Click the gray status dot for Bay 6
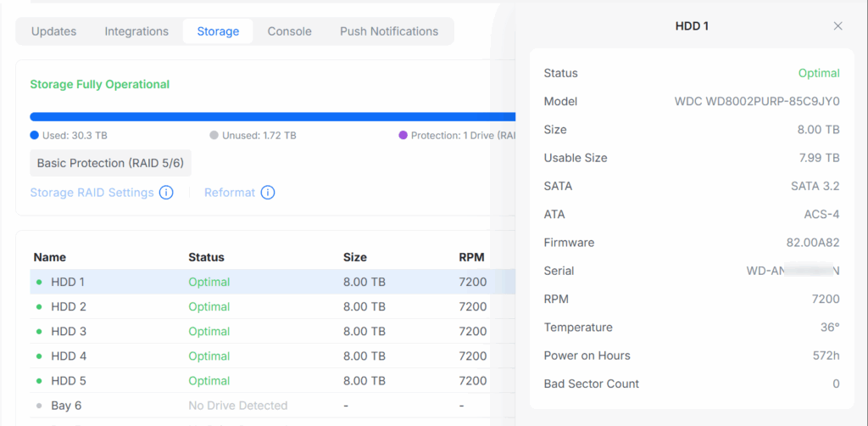Image resolution: width=868 pixels, height=426 pixels. point(39,406)
